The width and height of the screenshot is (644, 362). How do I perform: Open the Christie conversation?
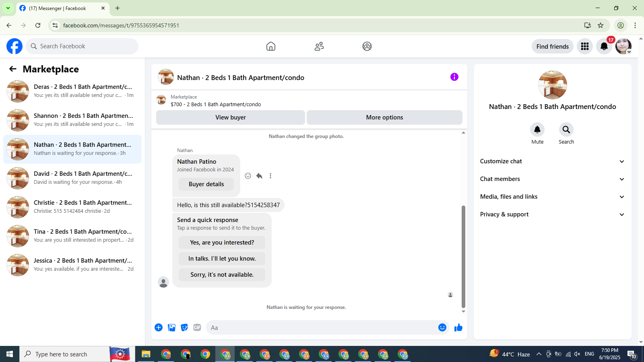(x=72, y=207)
